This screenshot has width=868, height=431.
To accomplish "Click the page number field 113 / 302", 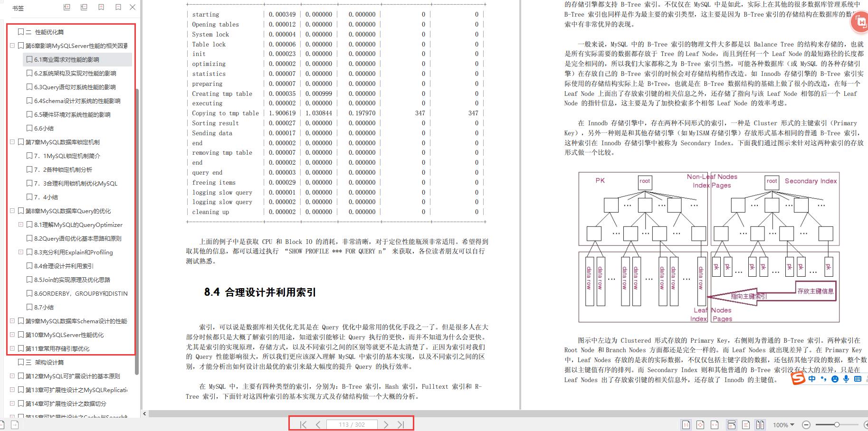I will pos(352,424).
